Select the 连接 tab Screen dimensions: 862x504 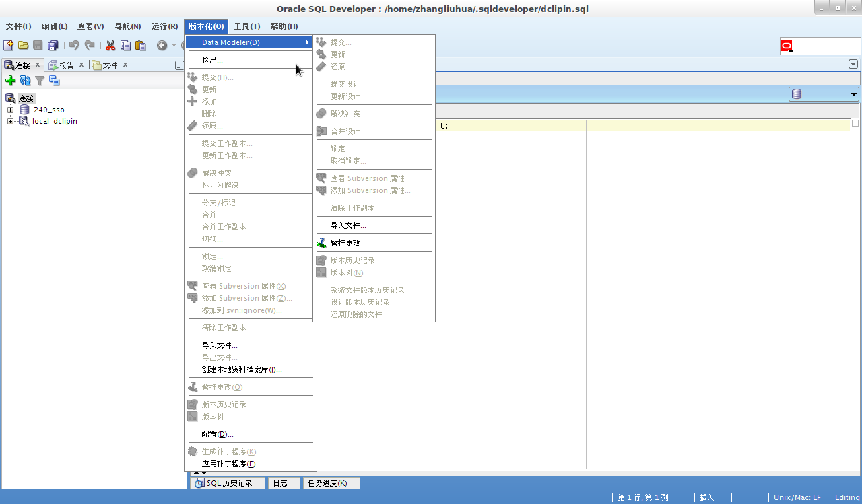click(23, 65)
